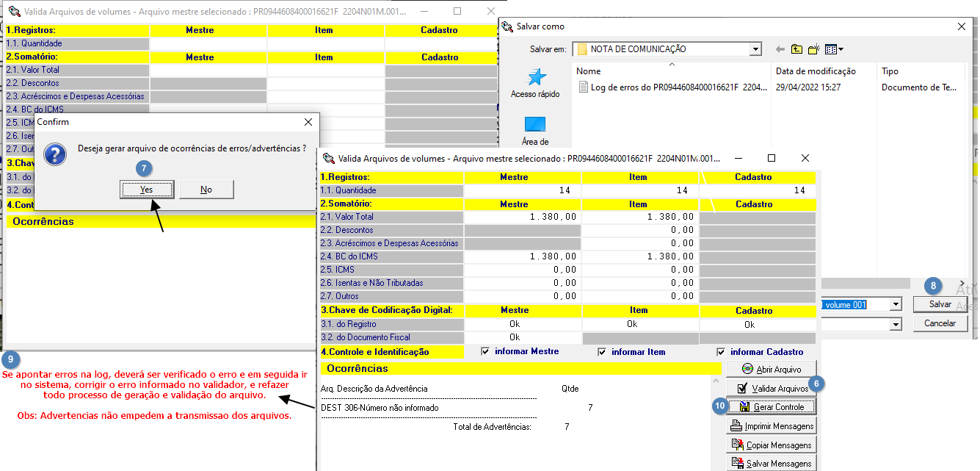Click the Imprimir Mensagens button
The image size is (980, 471).
click(x=770, y=426)
